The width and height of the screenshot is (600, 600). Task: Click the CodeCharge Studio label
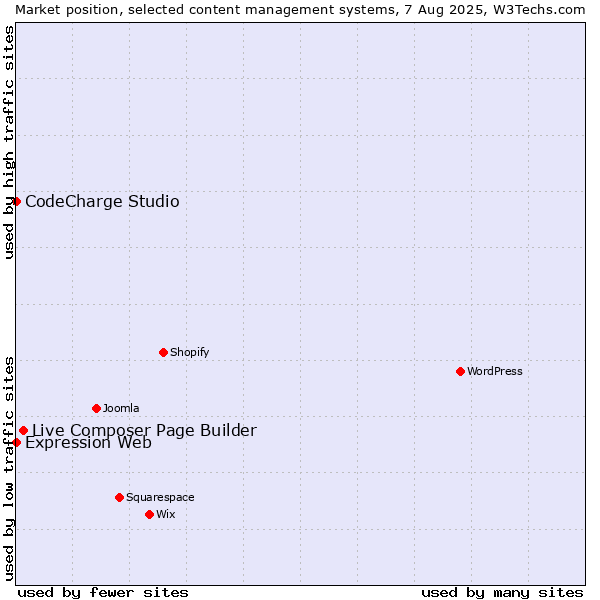tap(102, 202)
